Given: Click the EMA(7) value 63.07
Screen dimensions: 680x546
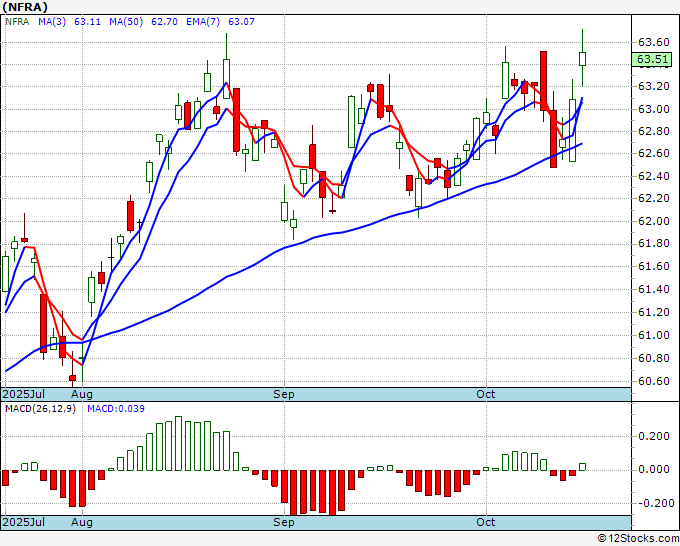Looking at the screenshot, I should coord(241,22).
